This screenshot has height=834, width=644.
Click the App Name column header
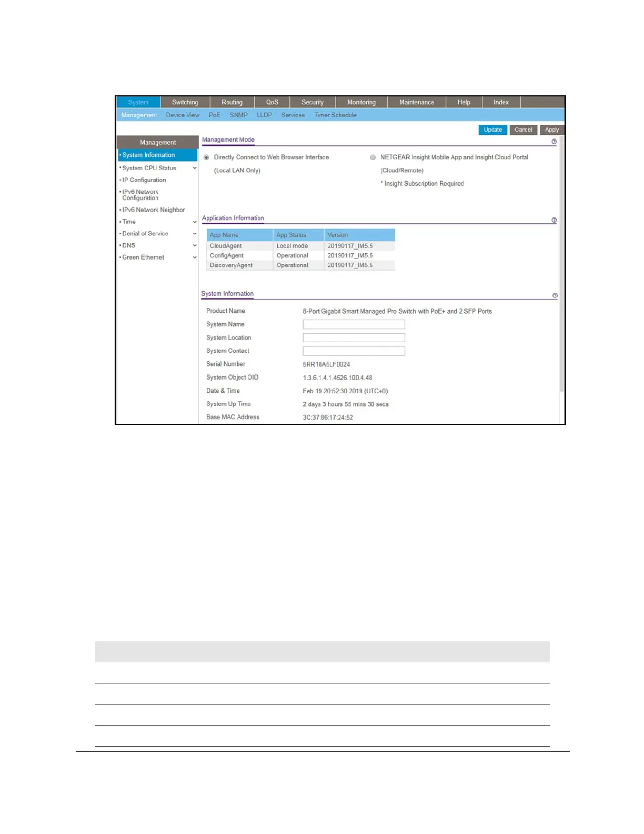pos(239,235)
